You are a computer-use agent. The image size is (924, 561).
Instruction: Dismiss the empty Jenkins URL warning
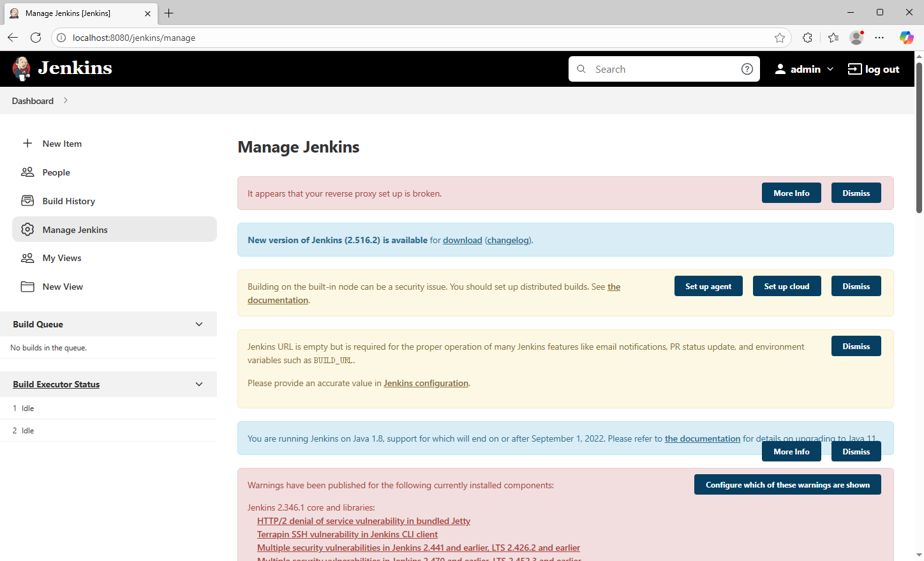click(856, 346)
